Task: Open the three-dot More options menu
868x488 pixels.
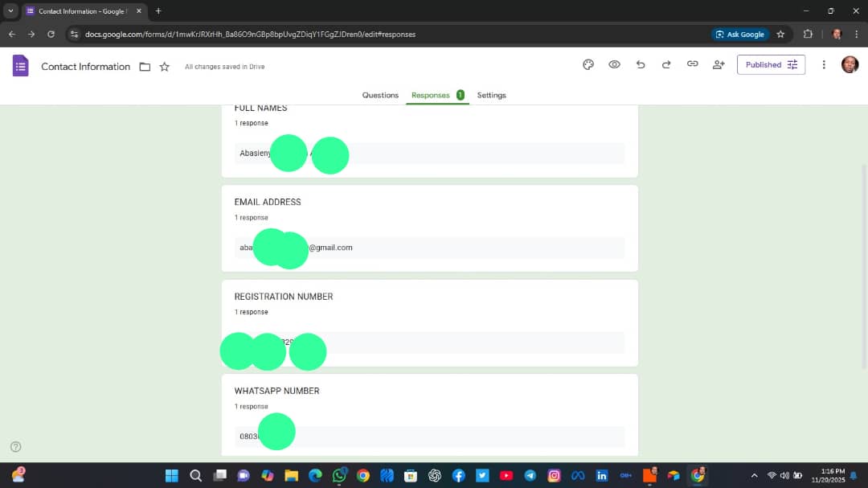Action: 824,64
